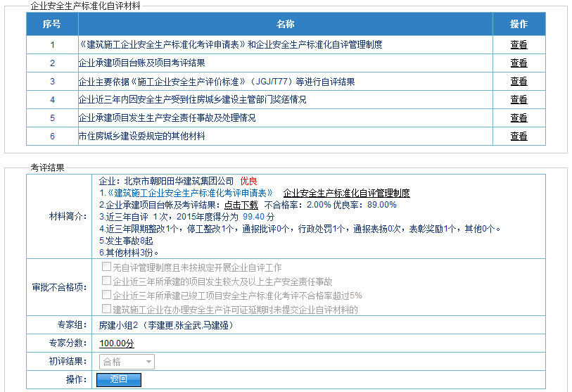572x392 pixels.
Task: Click 查看 for 生产安全责任事故及处理情况 row
Action: [519, 118]
